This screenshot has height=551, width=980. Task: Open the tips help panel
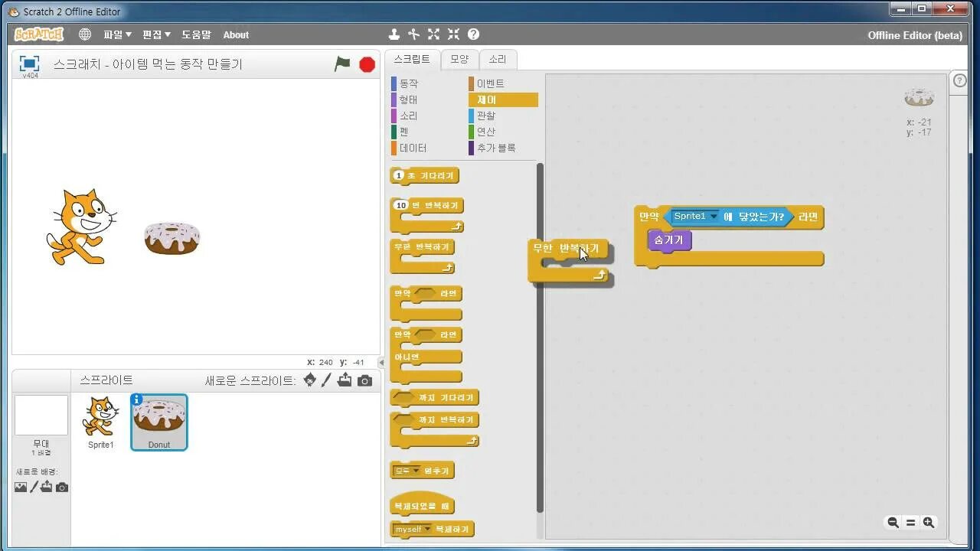(x=960, y=82)
